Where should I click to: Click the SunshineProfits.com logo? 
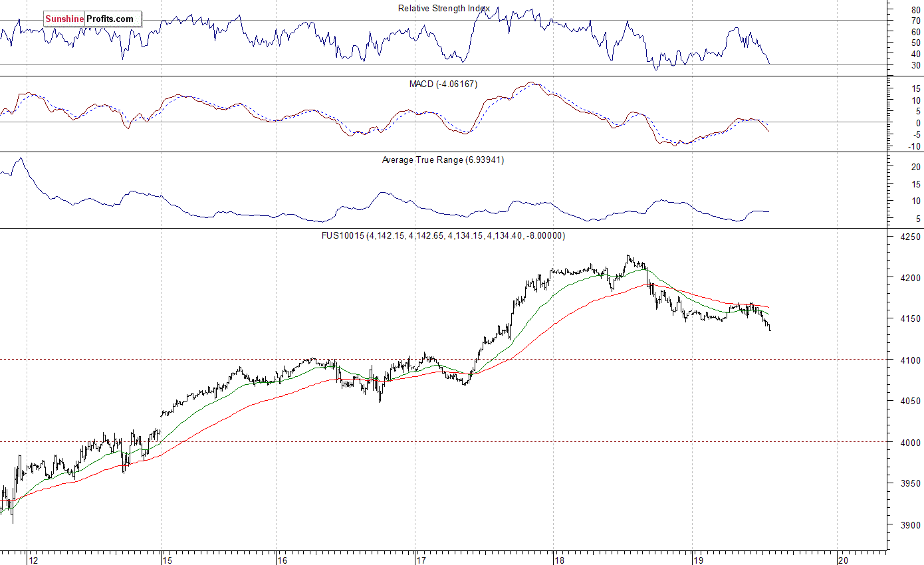click(x=92, y=19)
